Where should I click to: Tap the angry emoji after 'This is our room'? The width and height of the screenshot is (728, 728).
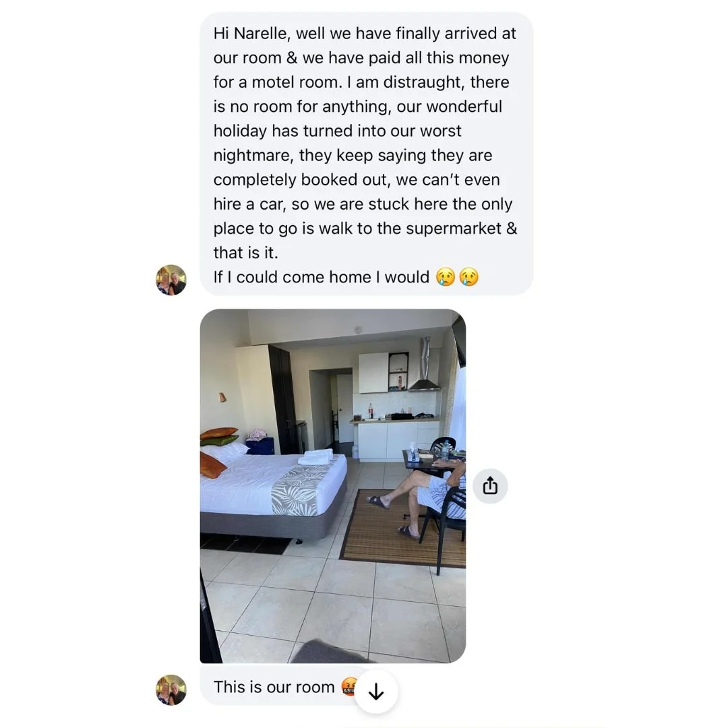(x=350, y=687)
